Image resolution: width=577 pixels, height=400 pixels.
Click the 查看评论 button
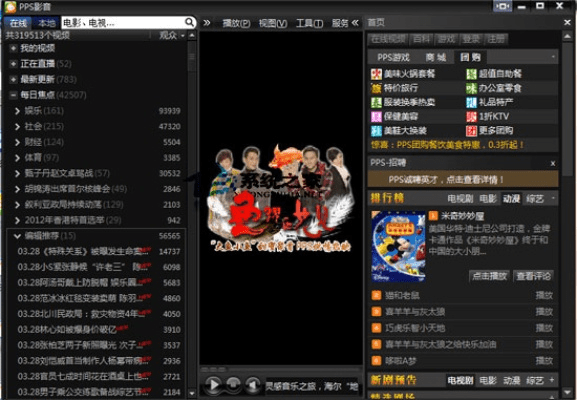533,276
